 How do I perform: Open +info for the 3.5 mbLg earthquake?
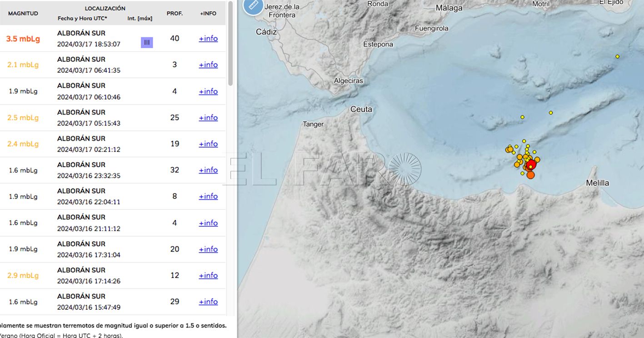(x=208, y=38)
